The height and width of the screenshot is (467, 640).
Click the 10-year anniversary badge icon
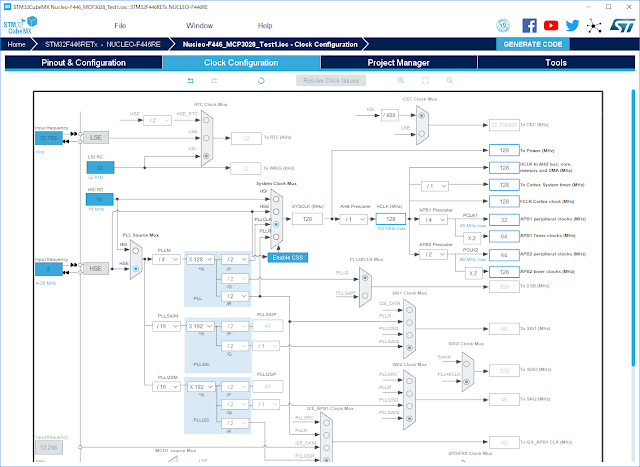click(503, 26)
